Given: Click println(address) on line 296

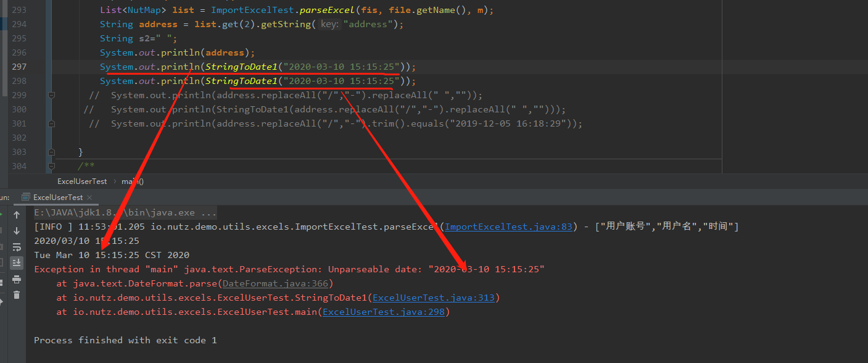Looking at the screenshot, I should (207, 52).
